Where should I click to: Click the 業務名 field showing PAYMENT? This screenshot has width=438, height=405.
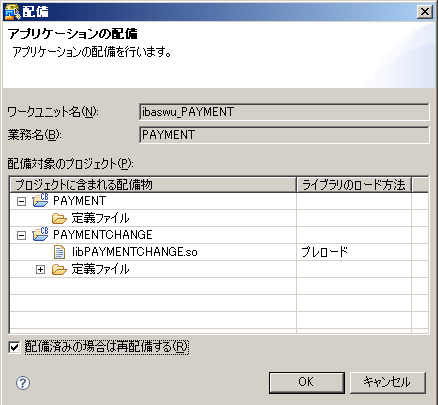284,135
